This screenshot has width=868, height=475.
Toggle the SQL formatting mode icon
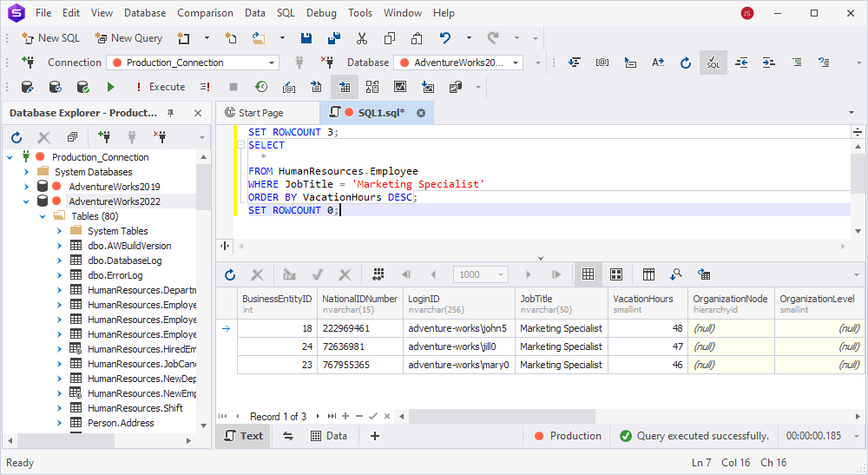click(x=713, y=63)
